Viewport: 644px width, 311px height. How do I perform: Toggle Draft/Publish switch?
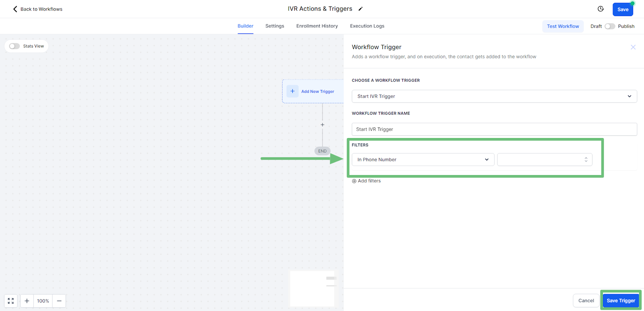(x=610, y=26)
